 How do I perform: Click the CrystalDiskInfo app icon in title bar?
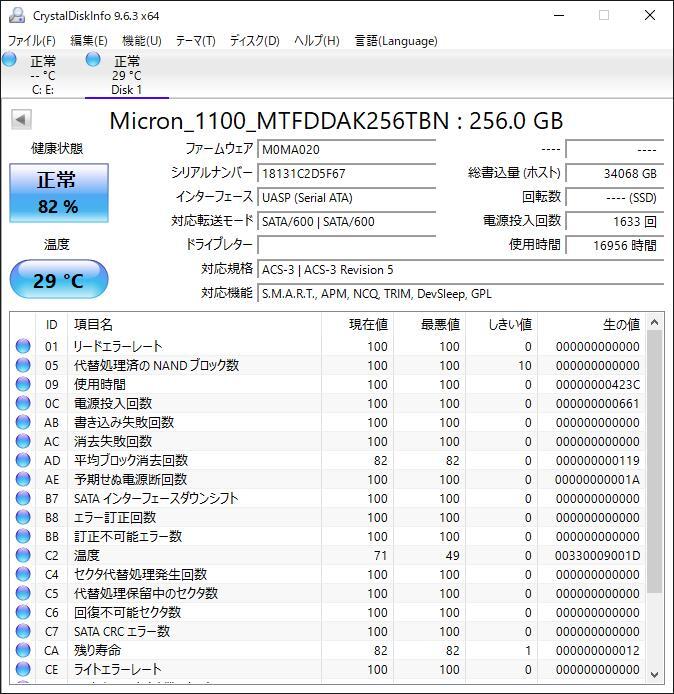click(x=16, y=15)
